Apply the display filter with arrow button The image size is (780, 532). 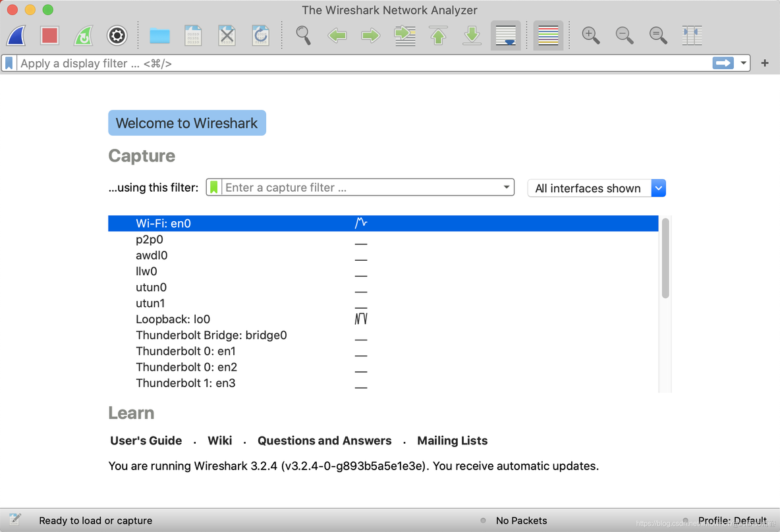(723, 63)
